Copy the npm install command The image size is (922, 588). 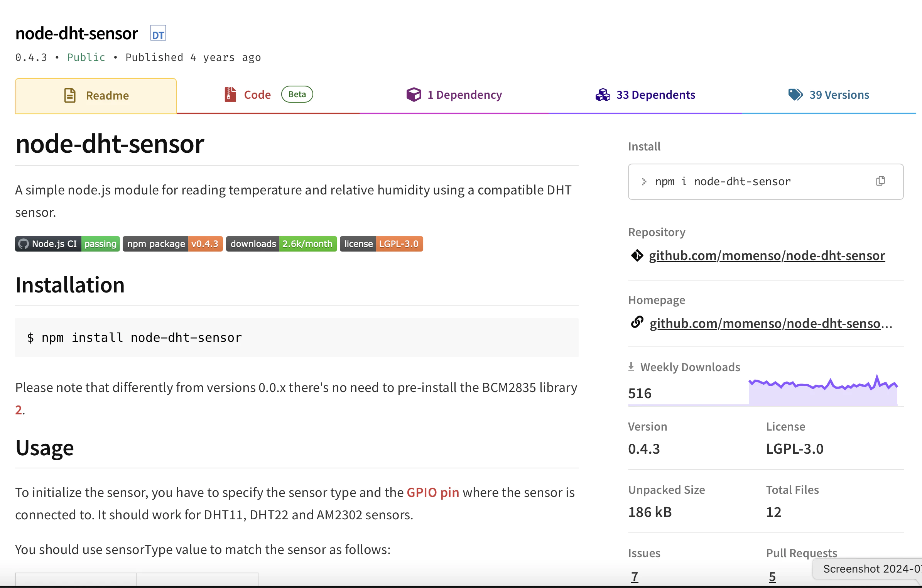tap(880, 181)
